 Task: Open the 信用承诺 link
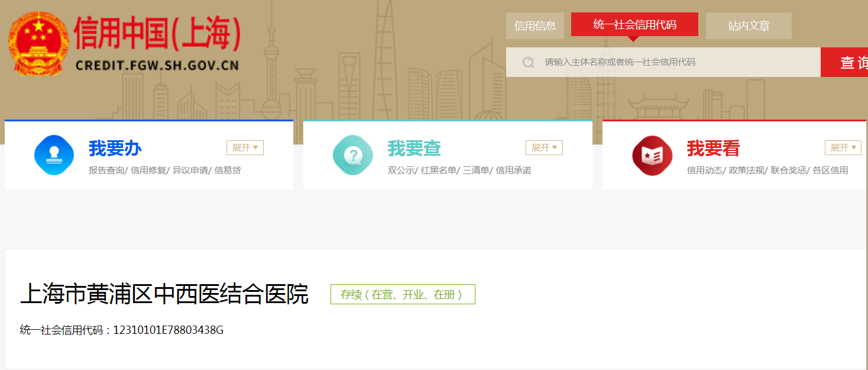pos(513,170)
